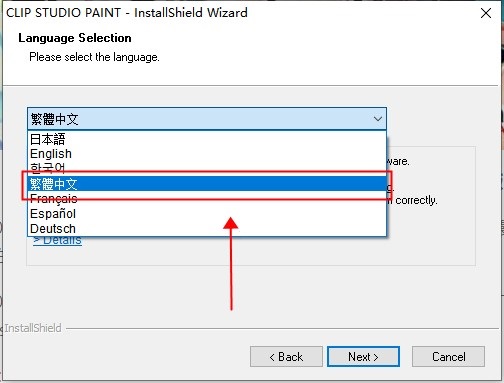Click the combo box field showing 繁體中文

coord(207,119)
